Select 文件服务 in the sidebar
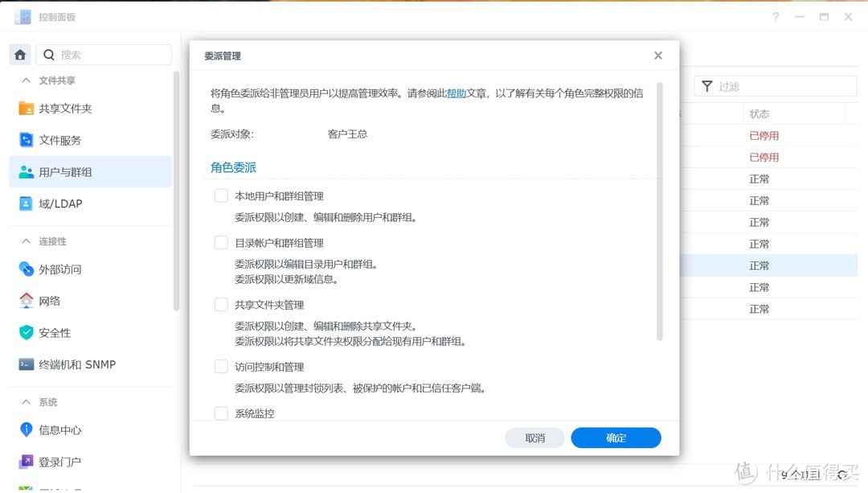The height and width of the screenshot is (493, 868). 66,139
